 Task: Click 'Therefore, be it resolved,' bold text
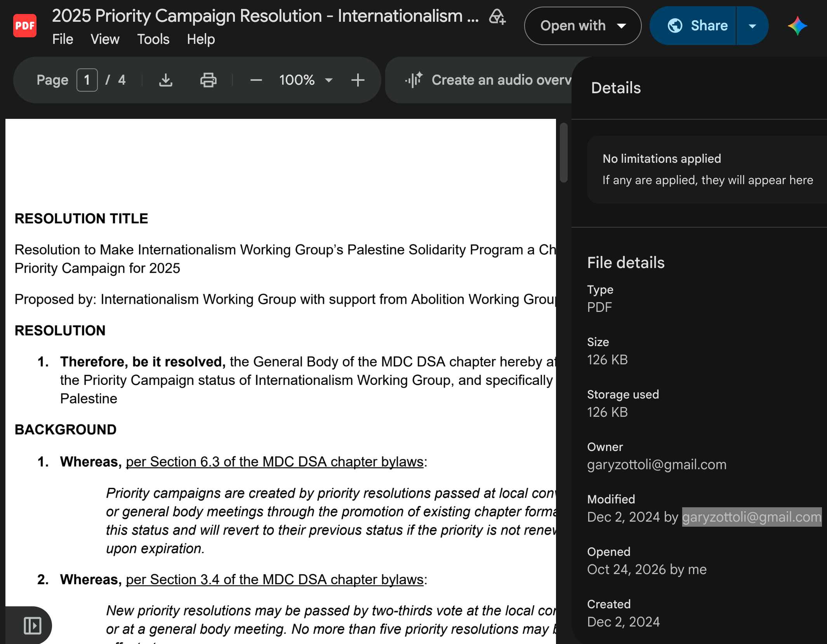[143, 362]
